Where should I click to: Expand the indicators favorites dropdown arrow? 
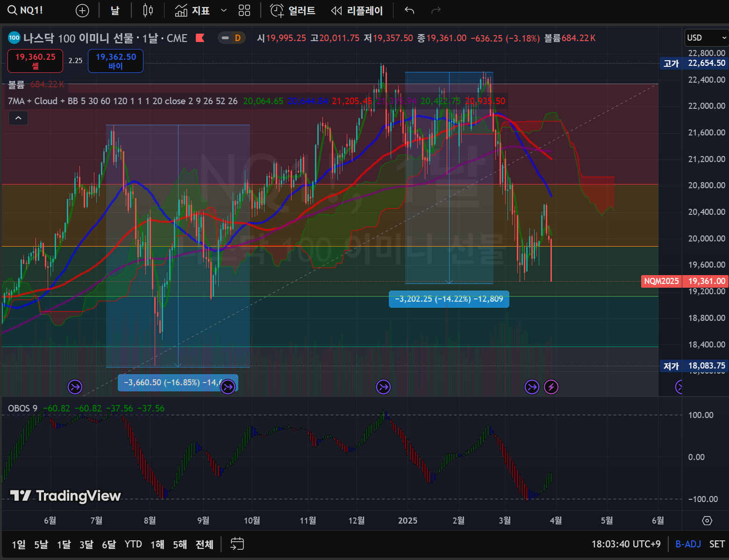point(224,10)
